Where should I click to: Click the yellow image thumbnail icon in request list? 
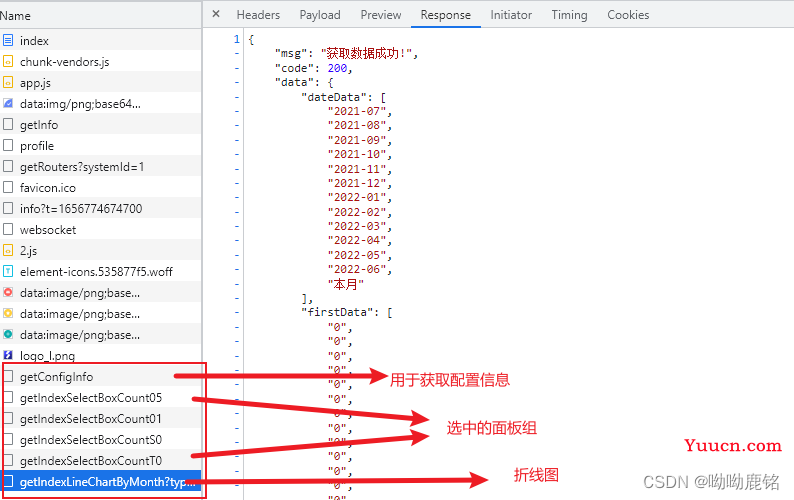8,313
